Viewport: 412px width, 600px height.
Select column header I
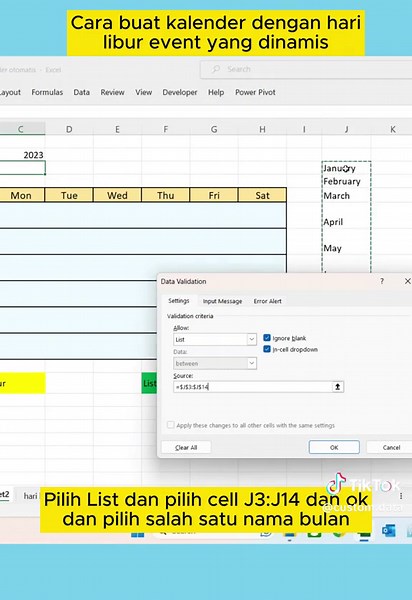coord(304,129)
